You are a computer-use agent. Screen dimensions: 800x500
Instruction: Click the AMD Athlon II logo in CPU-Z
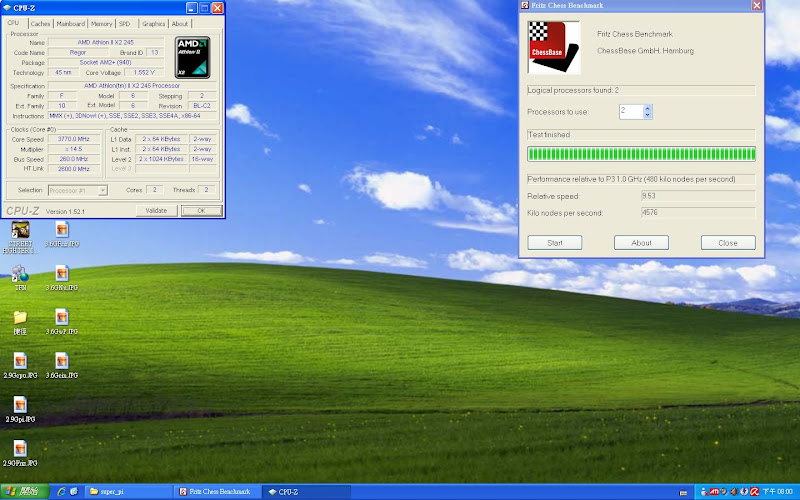pyautogui.click(x=191, y=57)
